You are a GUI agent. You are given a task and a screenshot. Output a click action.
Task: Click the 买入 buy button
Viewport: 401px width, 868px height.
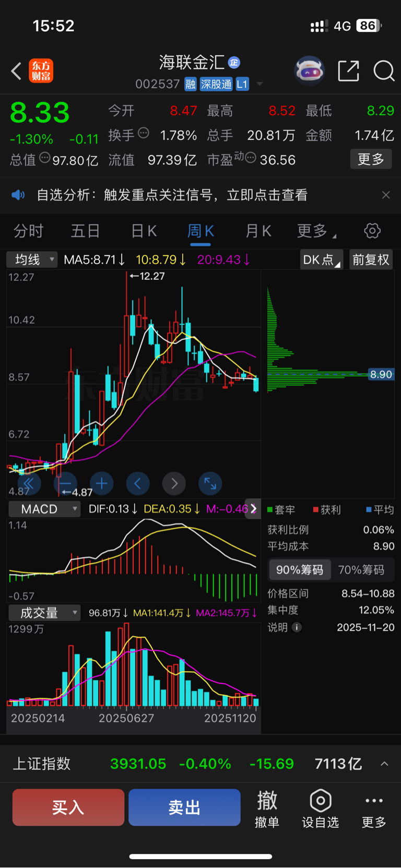point(68,807)
